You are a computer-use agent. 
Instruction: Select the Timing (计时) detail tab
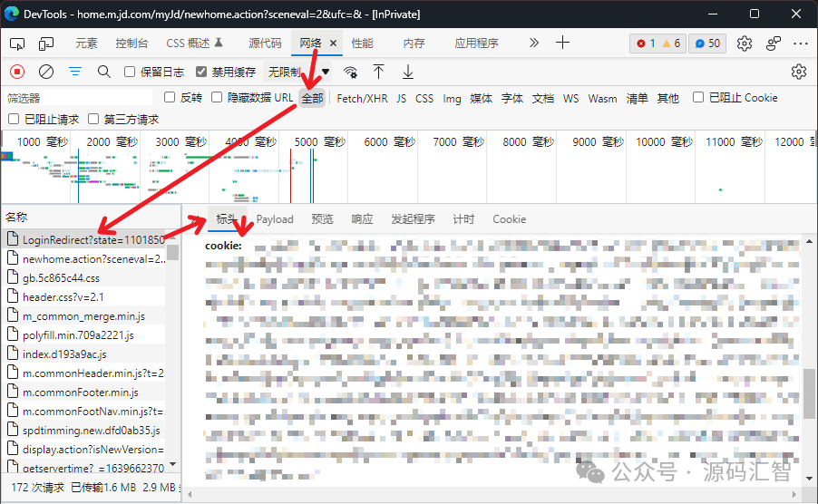[463, 218]
